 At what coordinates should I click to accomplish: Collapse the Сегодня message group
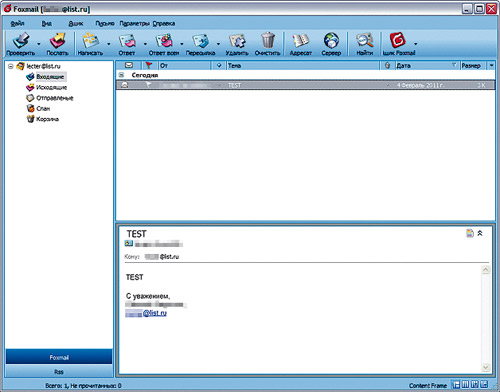click(121, 75)
